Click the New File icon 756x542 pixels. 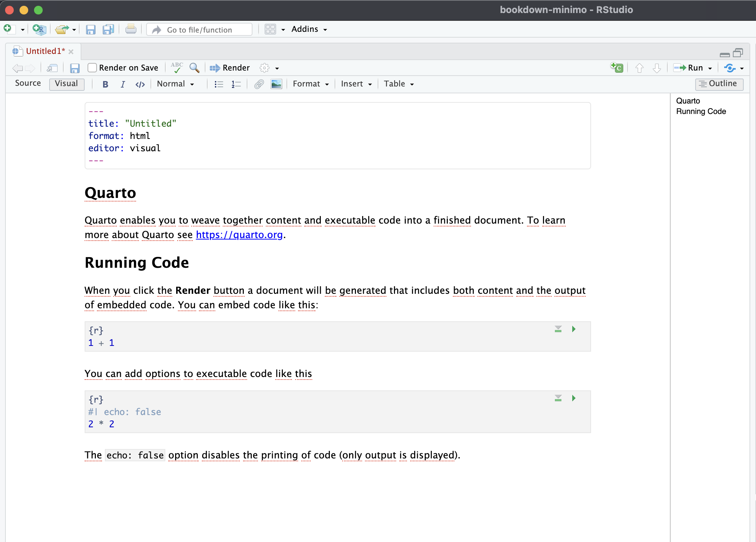pyautogui.click(x=9, y=29)
